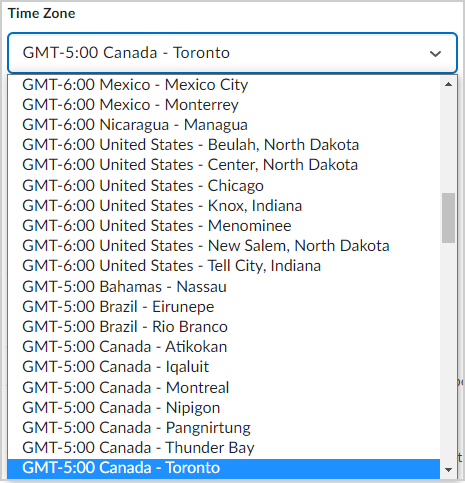Choose Brazil - Rio Branco option

click(224, 326)
